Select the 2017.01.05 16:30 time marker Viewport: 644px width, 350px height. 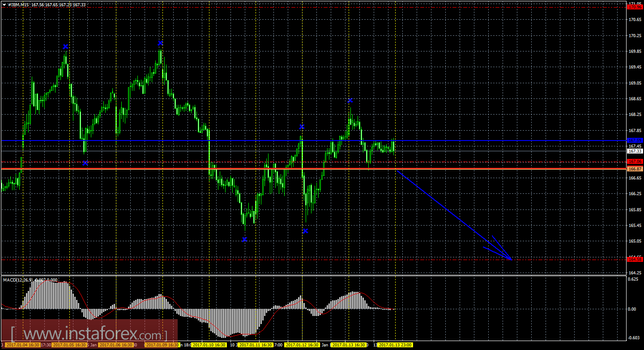pos(69,345)
